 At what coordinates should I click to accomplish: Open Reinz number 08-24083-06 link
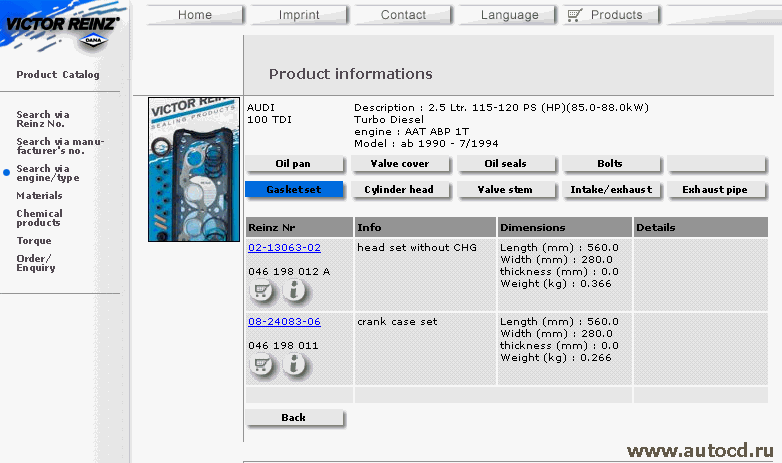pyautogui.click(x=284, y=322)
